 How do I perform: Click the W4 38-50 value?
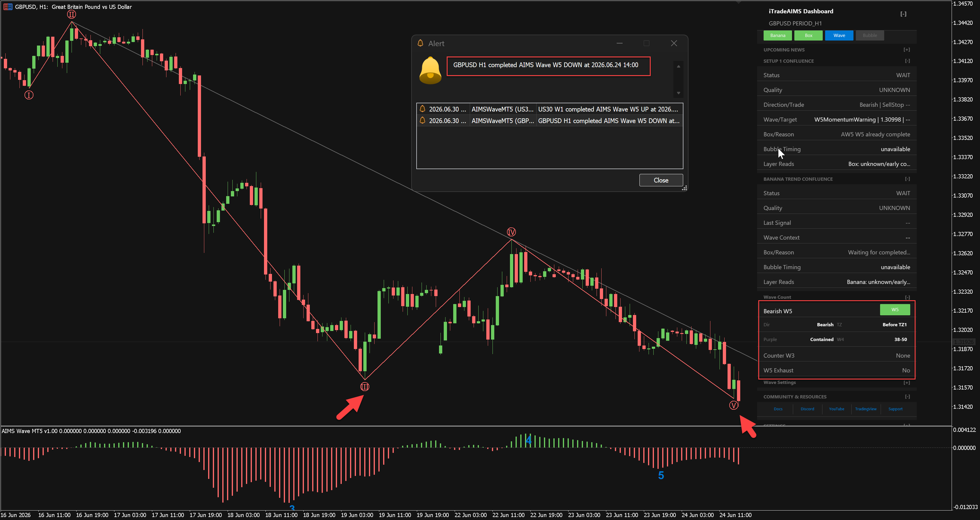[x=900, y=340]
